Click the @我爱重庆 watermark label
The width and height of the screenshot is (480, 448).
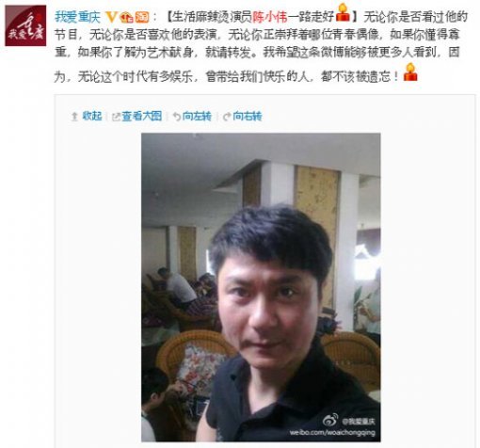[x=359, y=421]
